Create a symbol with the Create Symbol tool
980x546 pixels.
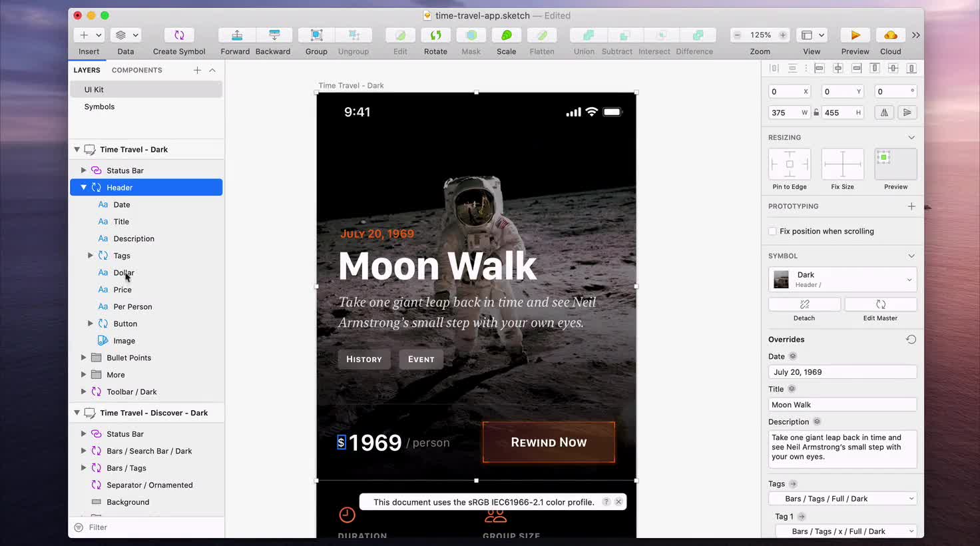pos(179,35)
